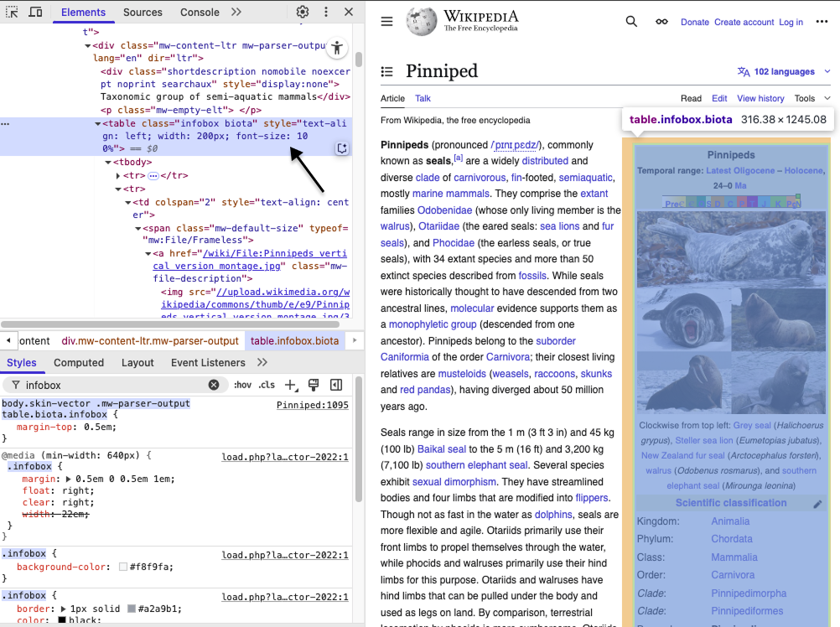The height and width of the screenshot is (627, 840).
Task: Click the new style rule plus icon
Action: point(290,385)
